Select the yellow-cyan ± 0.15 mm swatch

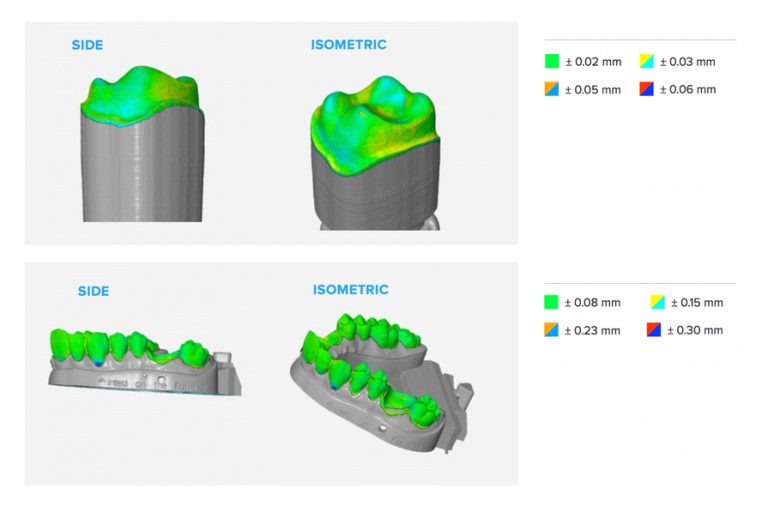click(657, 302)
